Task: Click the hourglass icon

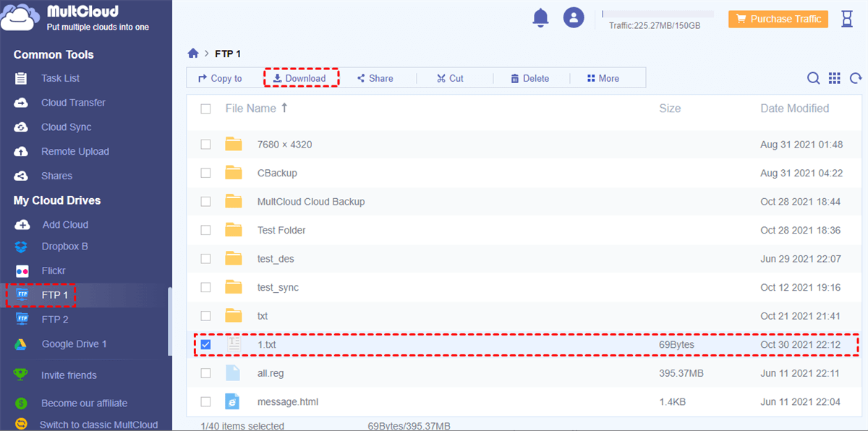Action: click(x=847, y=19)
